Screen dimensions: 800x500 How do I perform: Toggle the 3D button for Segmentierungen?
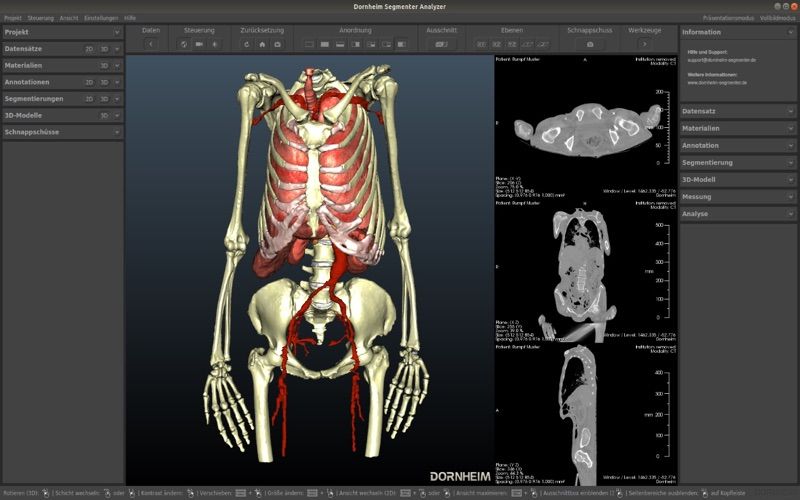click(104, 99)
